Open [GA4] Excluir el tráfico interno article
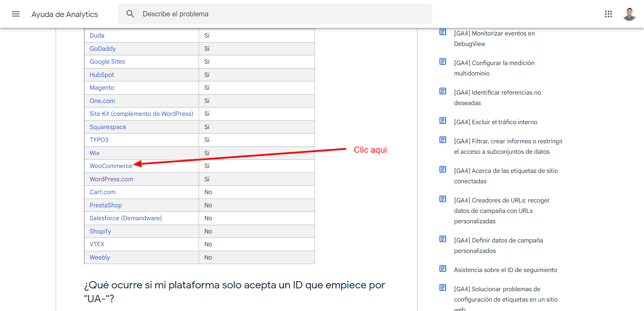 point(495,122)
